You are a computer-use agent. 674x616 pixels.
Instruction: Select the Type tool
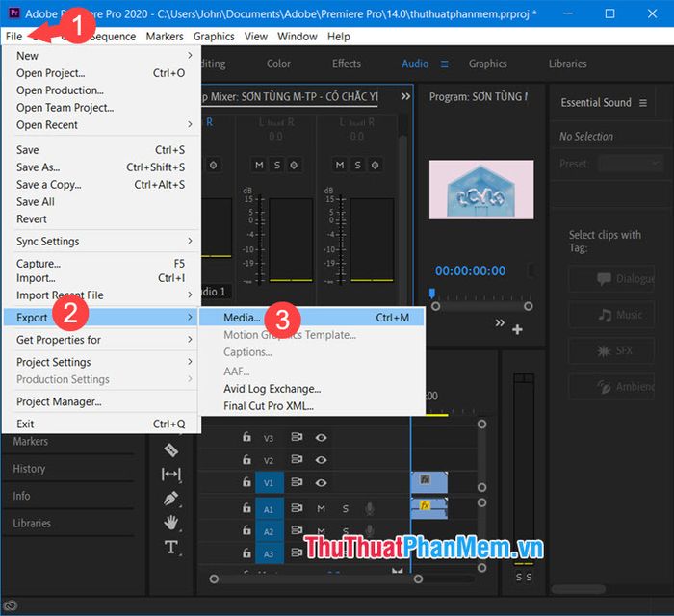tap(171, 548)
